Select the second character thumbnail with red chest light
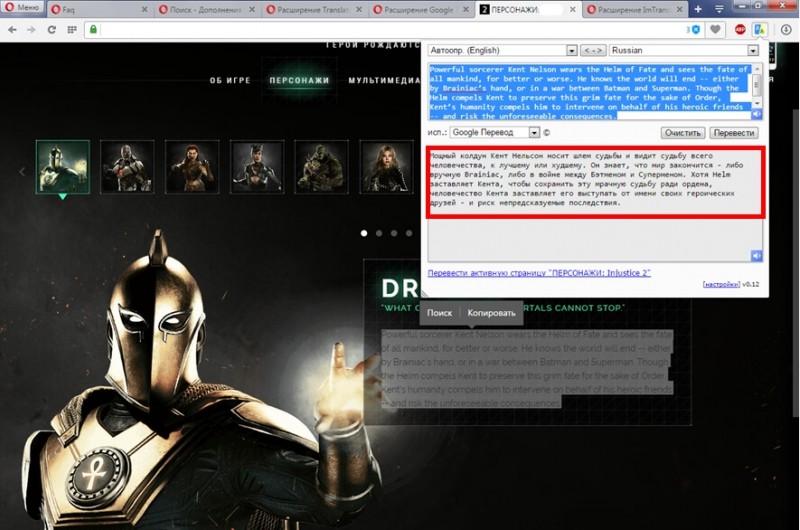800x530 pixels. (127, 167)
